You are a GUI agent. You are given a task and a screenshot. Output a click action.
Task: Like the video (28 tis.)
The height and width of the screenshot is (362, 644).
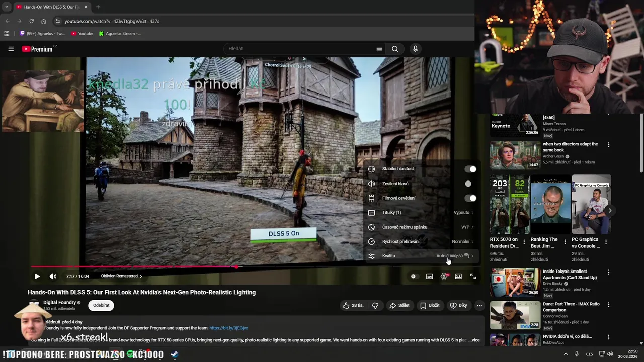tap(354, 305)
